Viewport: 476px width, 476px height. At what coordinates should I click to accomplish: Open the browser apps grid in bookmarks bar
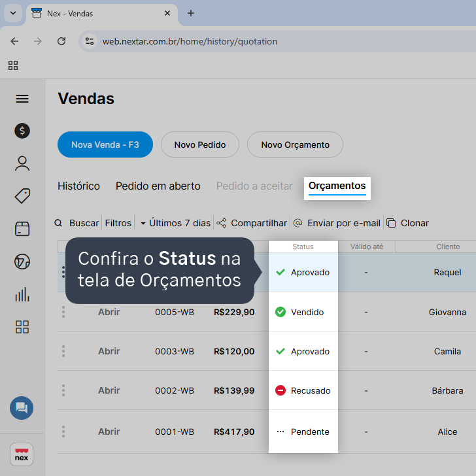[x=13, y=65]
